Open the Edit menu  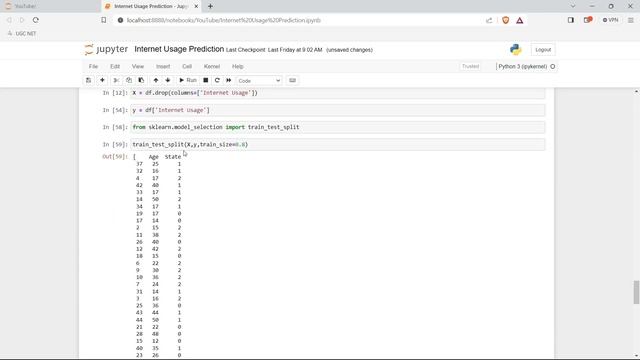115,67
